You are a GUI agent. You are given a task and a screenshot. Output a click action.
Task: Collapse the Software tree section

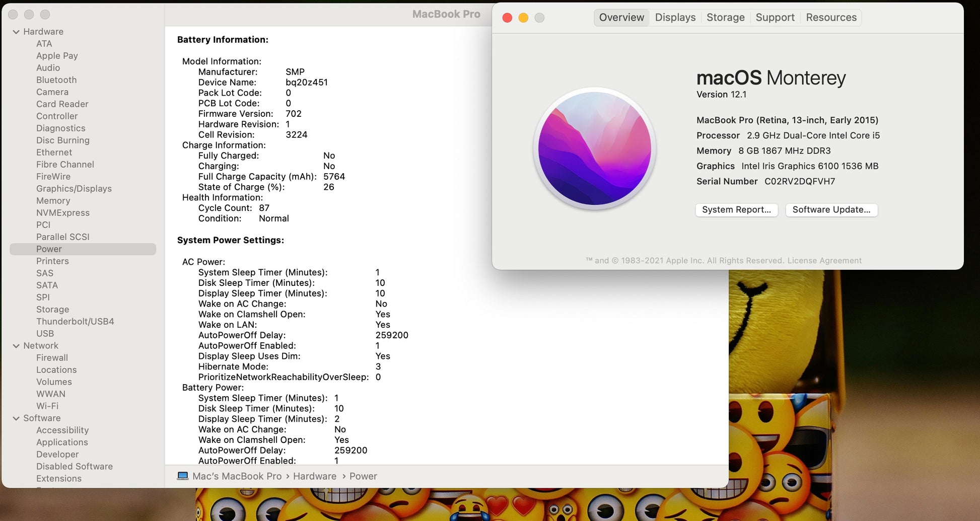(16, 418)
